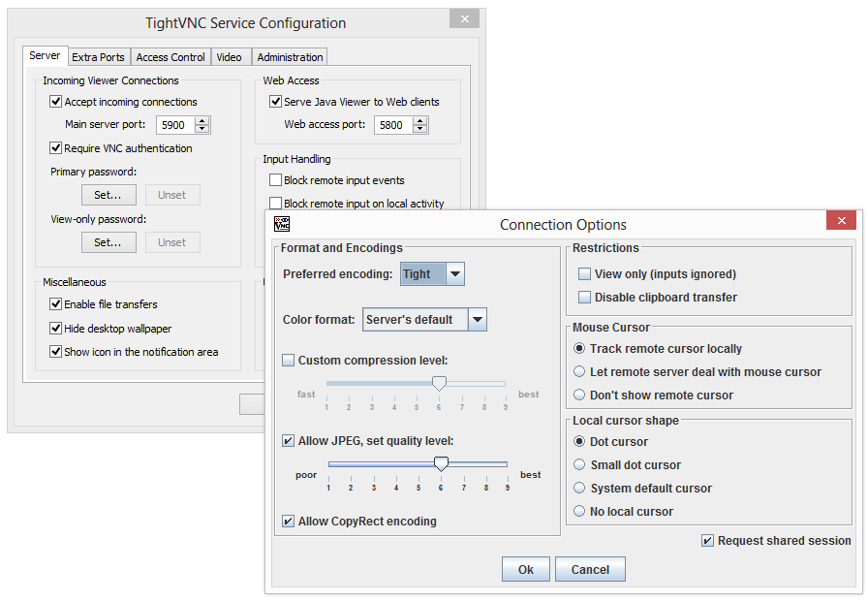This screenshot has height=602, width=868.
Task: Open the Extra Ports tab
Action: 98,57
